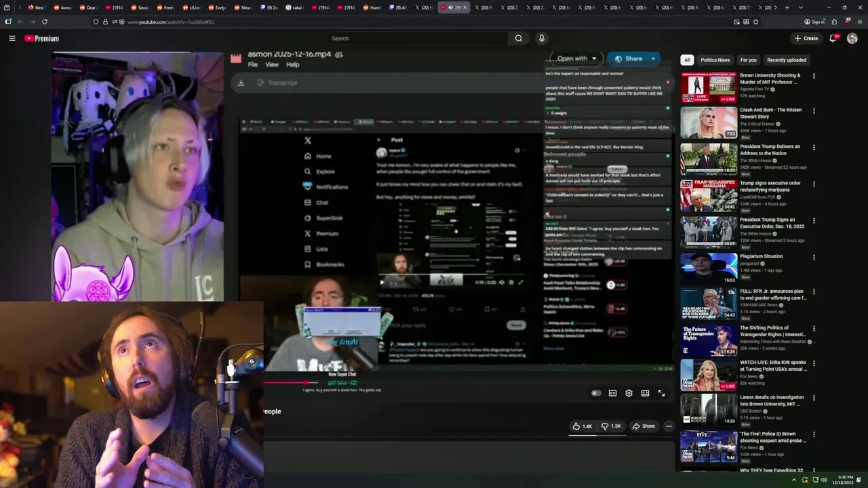Open a new browser tab with plus
868x488 pixels.
787,7
